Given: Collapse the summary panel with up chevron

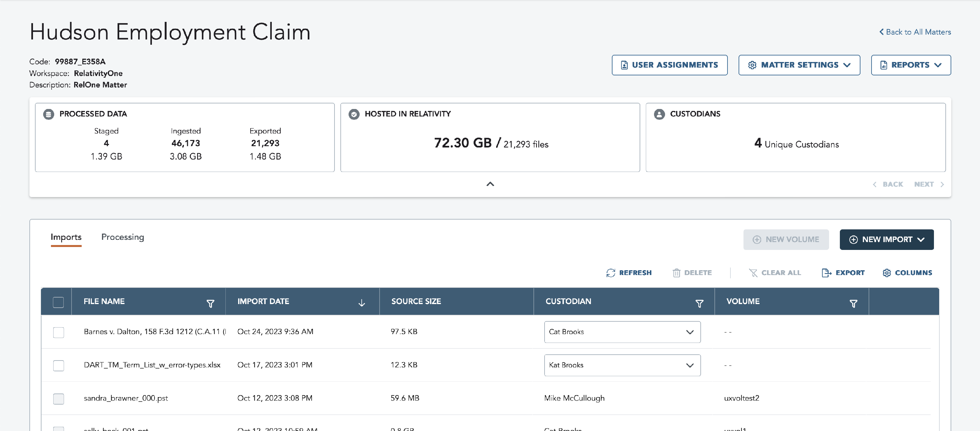Looking at the screenshot, I should pos(490,184).
